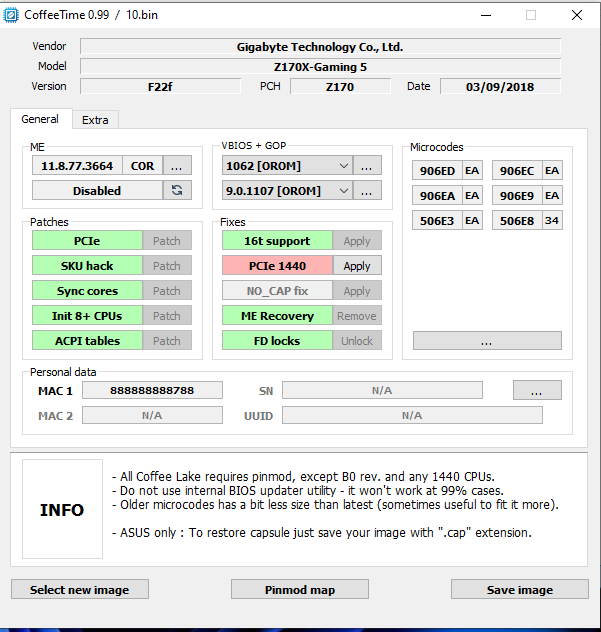Click the PCH field Z170
601x632 pixels.
click(340, 86)
